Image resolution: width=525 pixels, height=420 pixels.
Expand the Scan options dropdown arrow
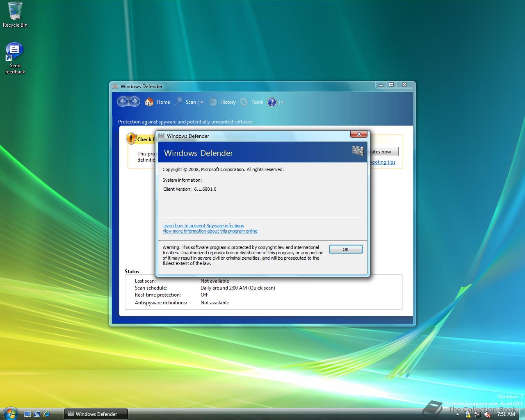[x=201, y=102]
